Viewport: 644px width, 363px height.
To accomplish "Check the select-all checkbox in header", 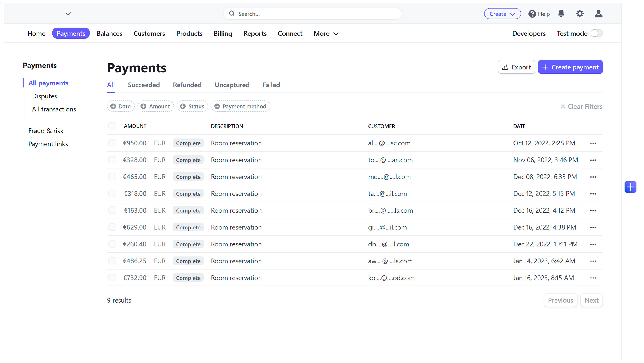I will (x=112, y=126).
